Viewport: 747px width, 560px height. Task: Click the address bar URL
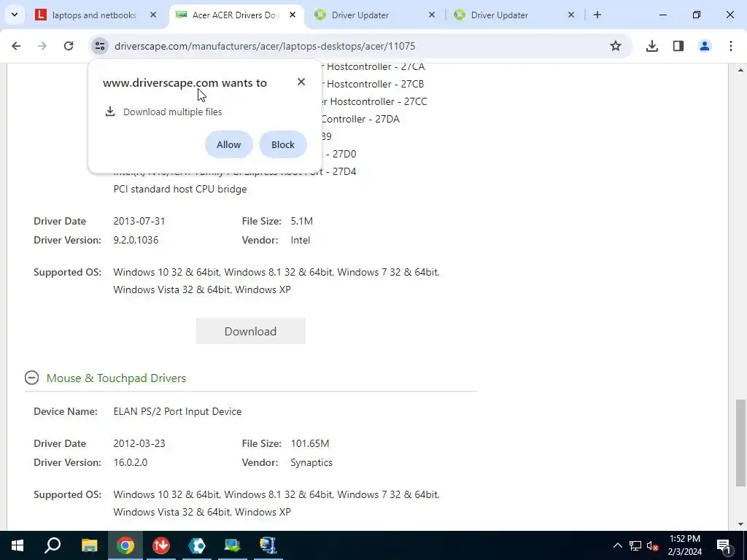[x=265, y=46]
